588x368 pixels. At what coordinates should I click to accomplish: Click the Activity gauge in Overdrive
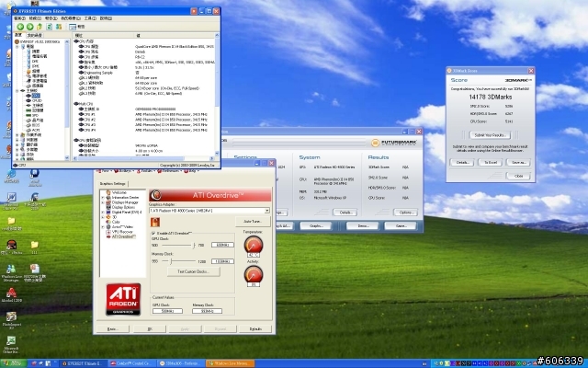pyautogui.click(x=254, y=274)
